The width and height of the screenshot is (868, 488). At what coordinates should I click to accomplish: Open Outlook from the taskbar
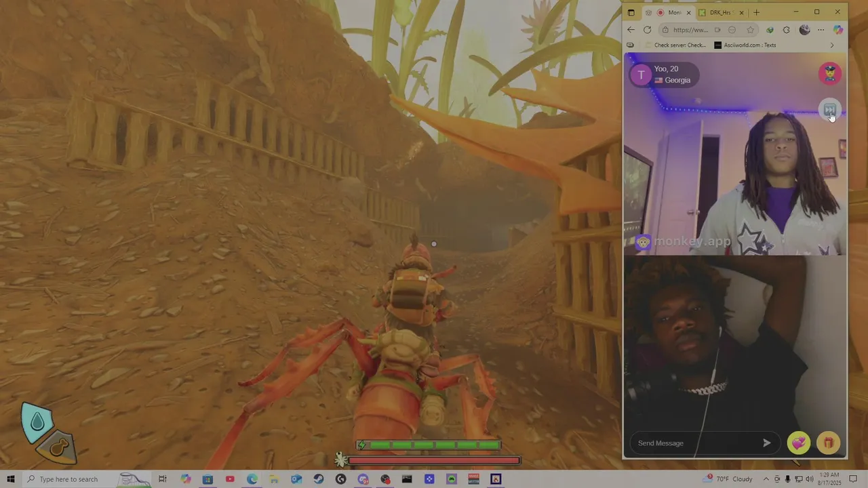click(x=296, y=479)
